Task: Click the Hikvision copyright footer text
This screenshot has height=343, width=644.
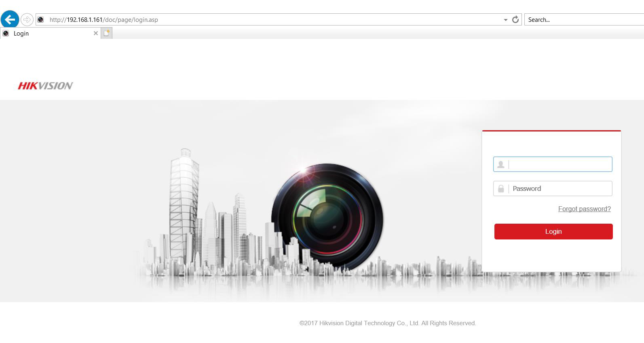Action: pyautogui.click(x=388, y=323)
